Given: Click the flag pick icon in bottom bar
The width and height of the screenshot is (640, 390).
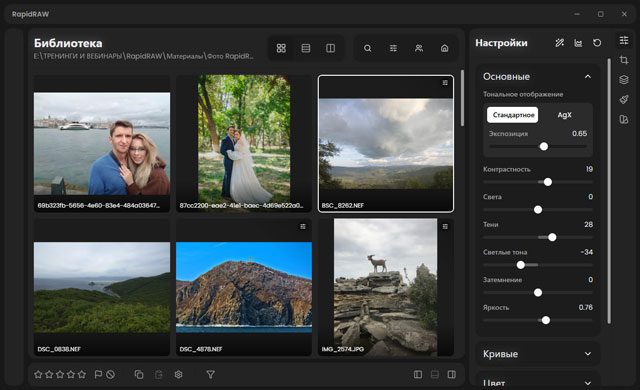Looking at the screenshot, I should coord(98,374).
